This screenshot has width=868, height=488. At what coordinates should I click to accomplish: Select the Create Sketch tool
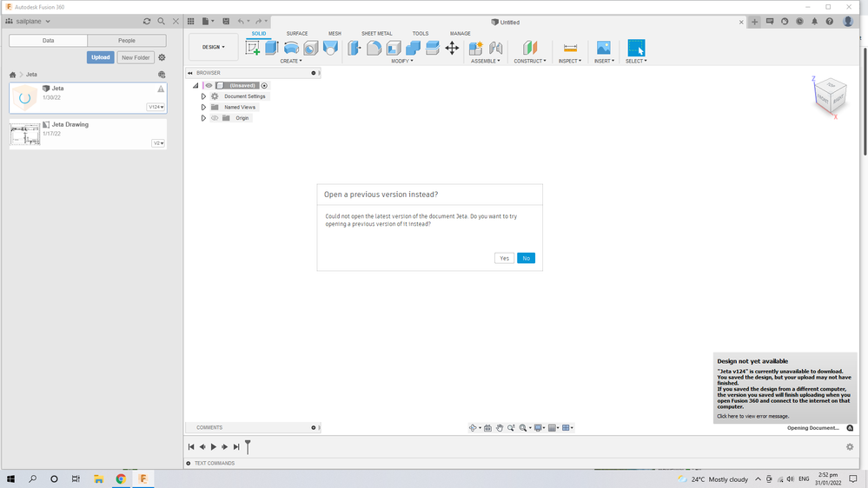coord(253,48)
